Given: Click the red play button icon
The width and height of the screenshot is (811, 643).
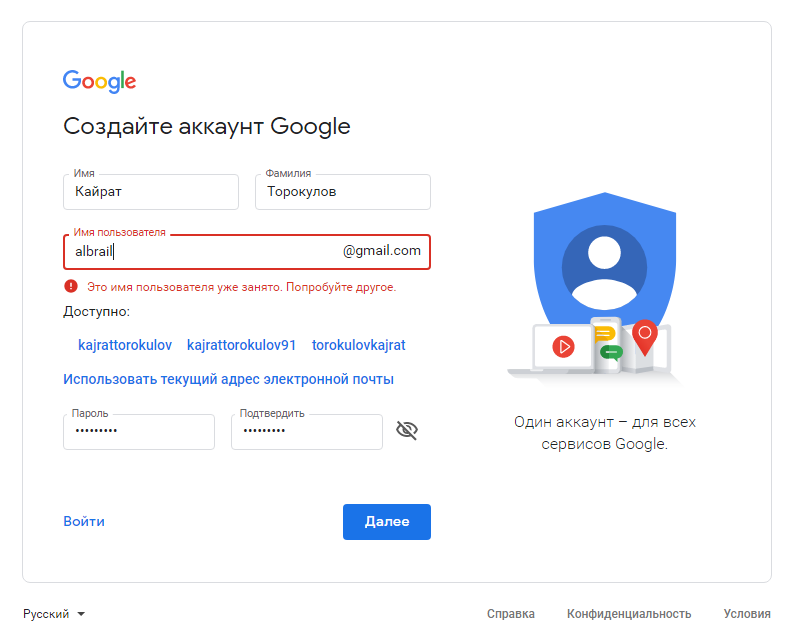Looking at the screenshot, I should pos(565,347).
